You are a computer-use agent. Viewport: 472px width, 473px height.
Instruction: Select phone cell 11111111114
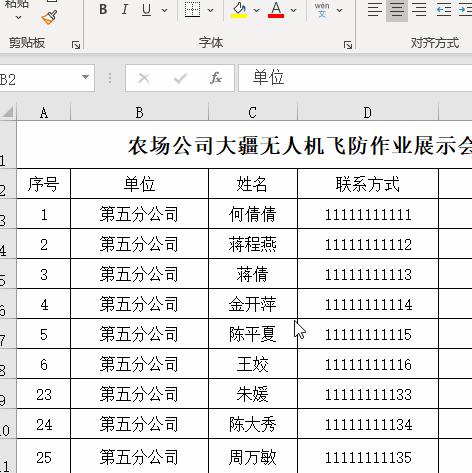[x=368, y=304]
